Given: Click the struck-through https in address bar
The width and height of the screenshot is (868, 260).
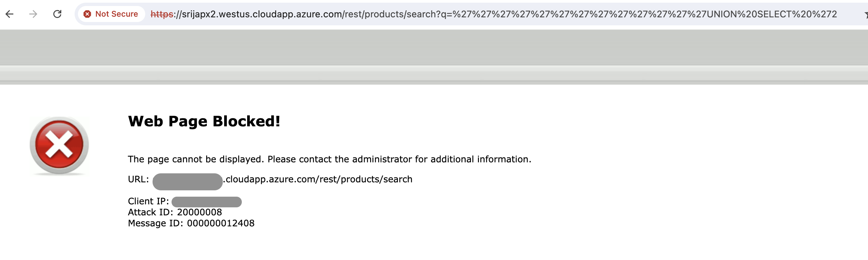Looking at the screenshot, I should tap(162, 14).
